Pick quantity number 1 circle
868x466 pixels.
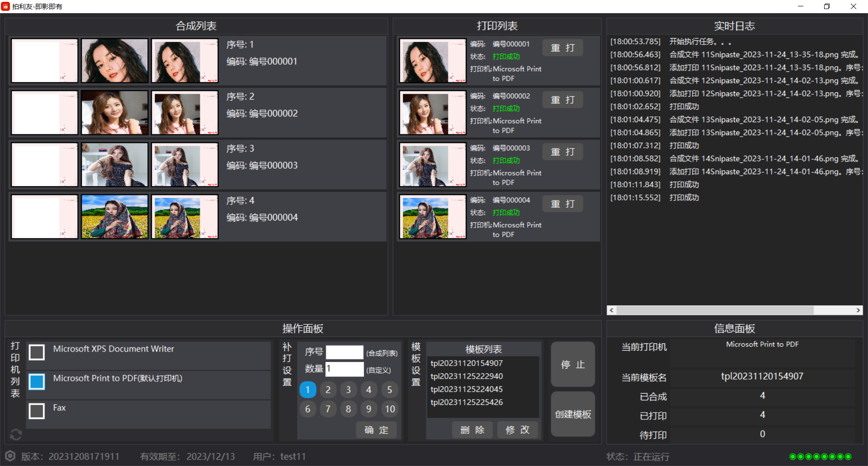point(308,390)
